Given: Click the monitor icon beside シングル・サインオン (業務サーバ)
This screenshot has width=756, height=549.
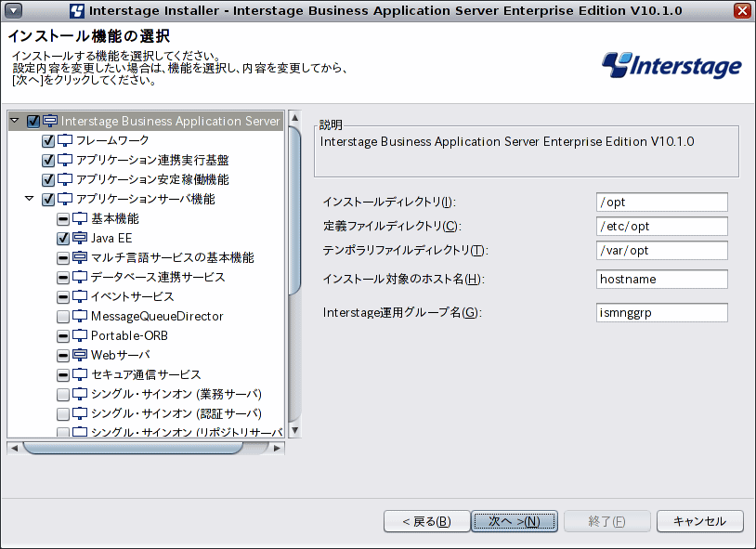Looking at the screenshot, I should (80, 394).
